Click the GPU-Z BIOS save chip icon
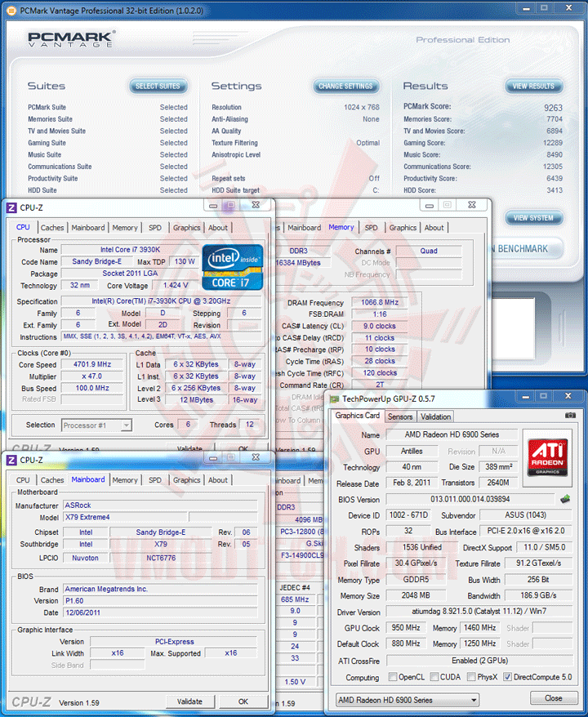588x717 pixels. click(x=565, y=499)
